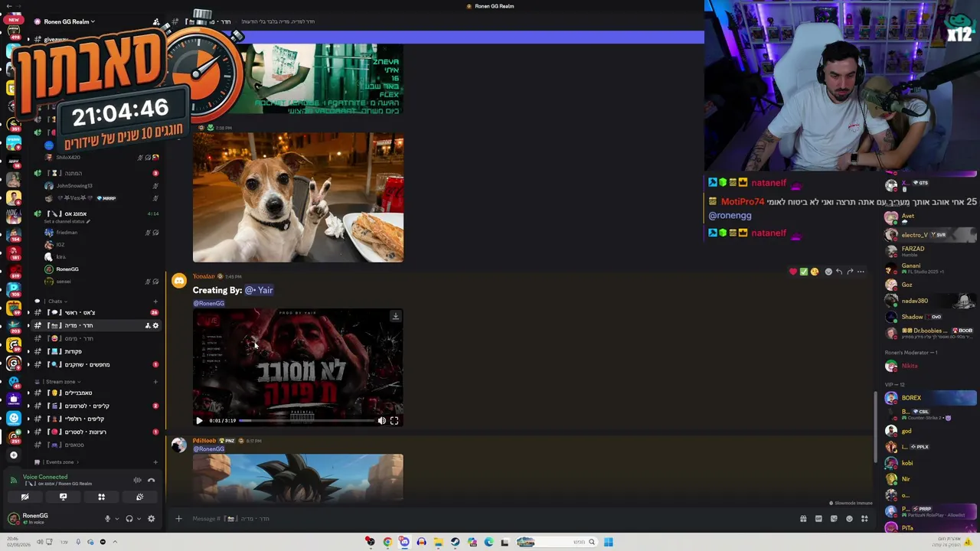Viewport: 980px width, 551px height.
Task: Collapse the Stream zone category
Action: click(x=60, y=382)
